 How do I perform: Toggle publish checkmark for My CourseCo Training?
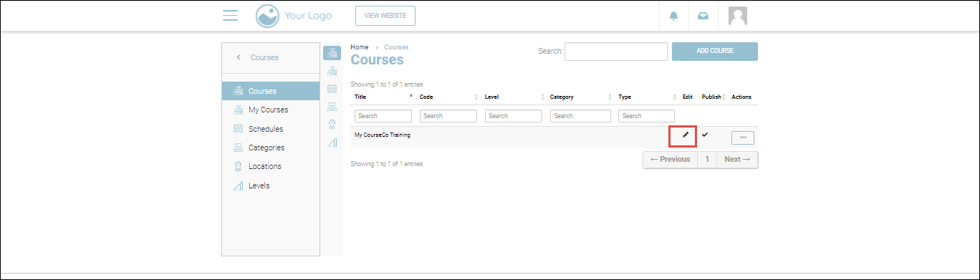click(x=705, y=135)
